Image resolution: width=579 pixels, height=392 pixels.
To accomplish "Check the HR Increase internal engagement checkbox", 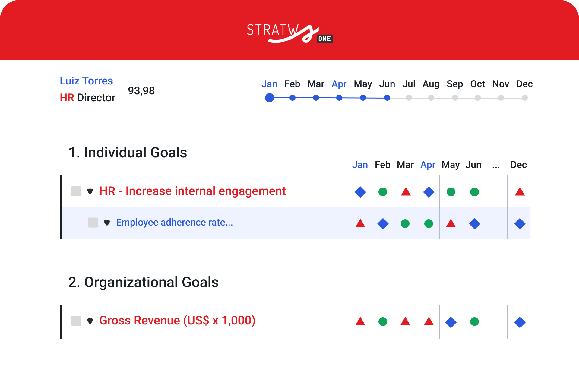I will [76, 191].
